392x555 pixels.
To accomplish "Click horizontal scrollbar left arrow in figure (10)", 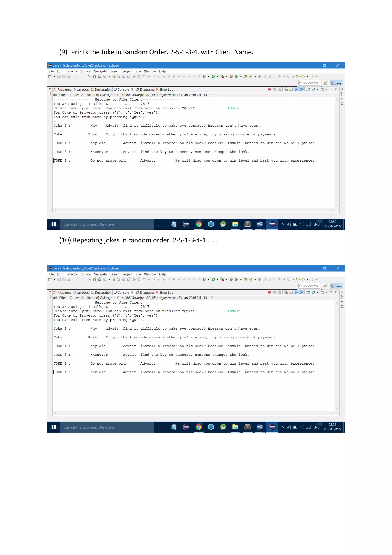I will pyautogui.click(x=55, y=413).
